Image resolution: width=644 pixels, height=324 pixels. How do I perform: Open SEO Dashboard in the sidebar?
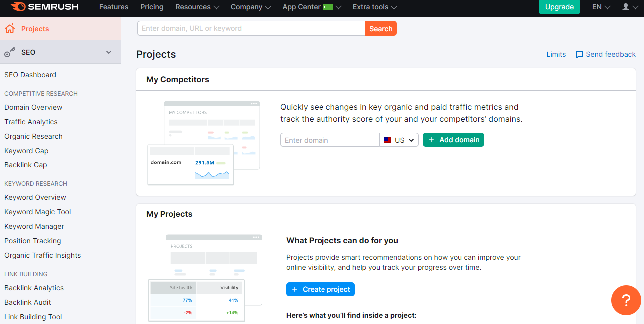30,75
